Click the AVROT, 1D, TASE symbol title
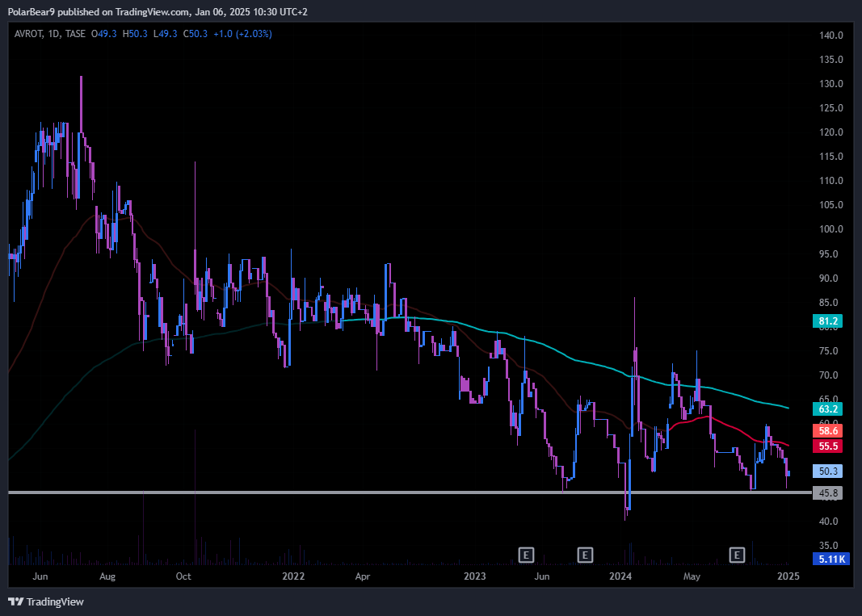Viewport: 862px width, 616px height. coord(50,34)
